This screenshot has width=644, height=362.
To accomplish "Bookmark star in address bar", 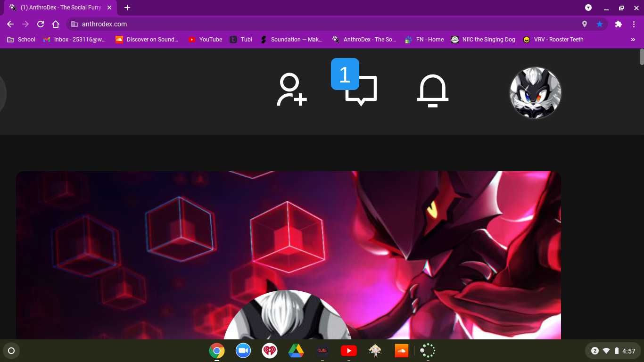I will click(x=600, y=24).
